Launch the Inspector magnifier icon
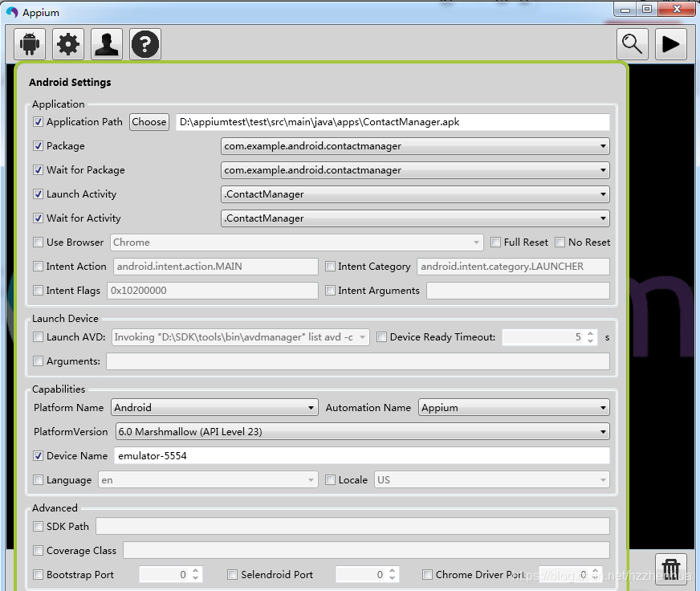 click(632, 44)
